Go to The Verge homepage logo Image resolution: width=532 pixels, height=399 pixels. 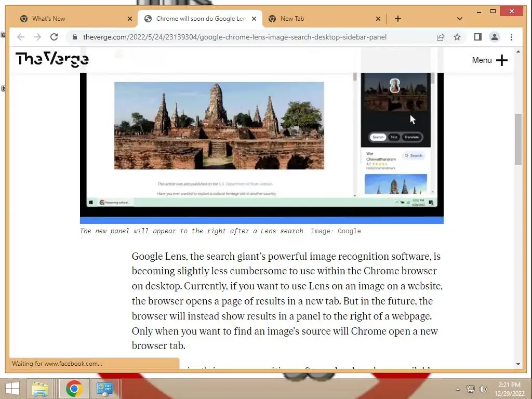click(52, 59)
